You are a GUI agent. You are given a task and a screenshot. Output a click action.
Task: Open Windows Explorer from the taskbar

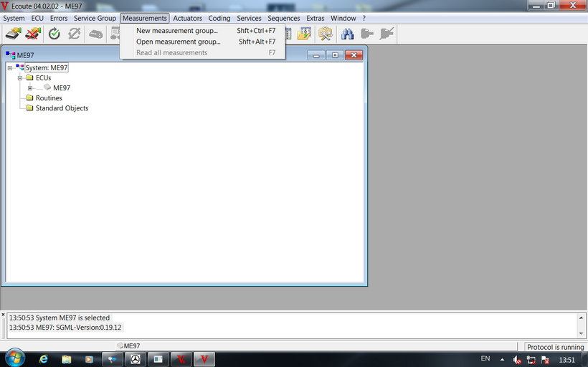[67, 360]
